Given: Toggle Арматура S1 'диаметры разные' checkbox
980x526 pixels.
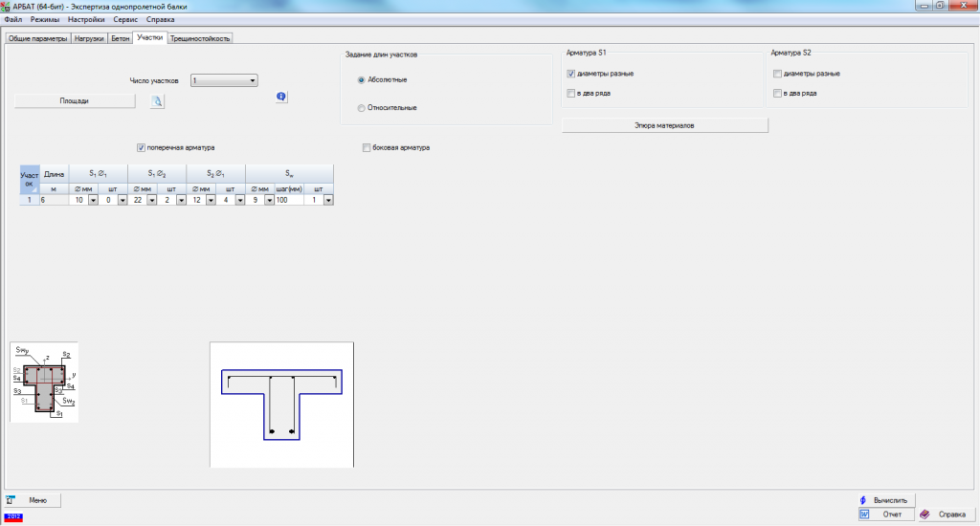Looking at the screenshot, I should pos(570,73).
